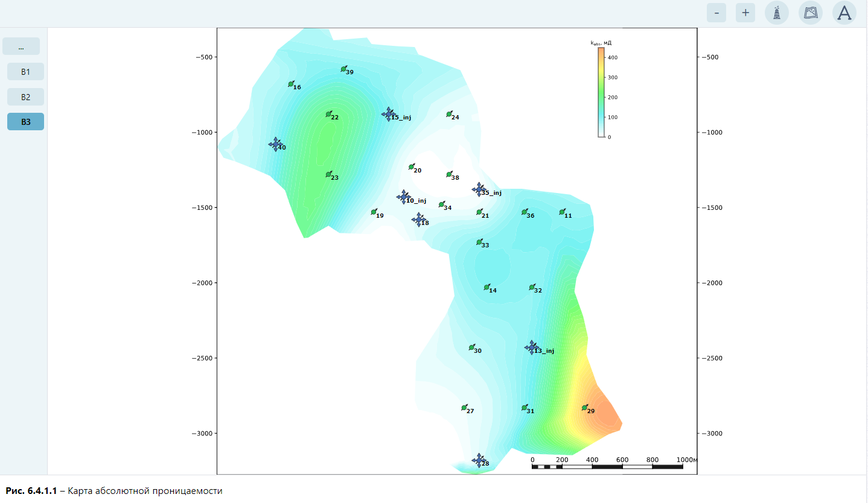This screenshot has width=868, height=503.
Task: Click production well 29 marker
Action: [584, 408]
